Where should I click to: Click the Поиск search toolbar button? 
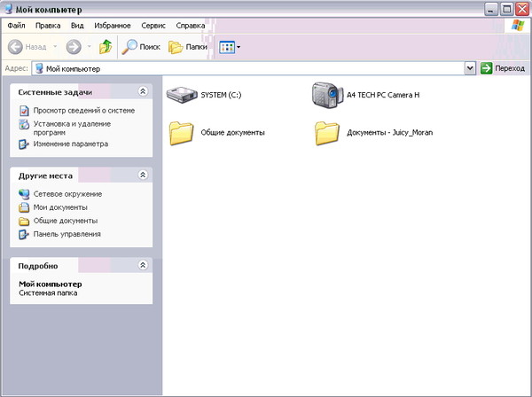[142, 46]
